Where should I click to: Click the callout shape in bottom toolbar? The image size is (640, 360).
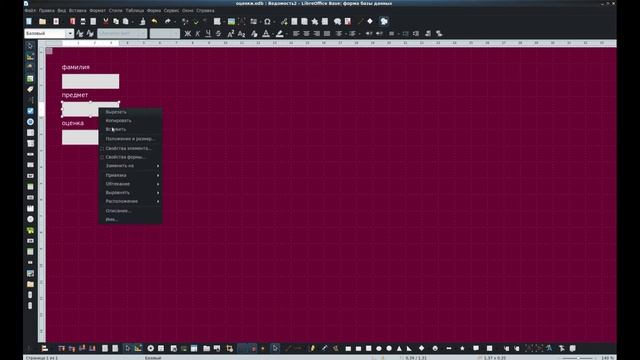[476, 348]
